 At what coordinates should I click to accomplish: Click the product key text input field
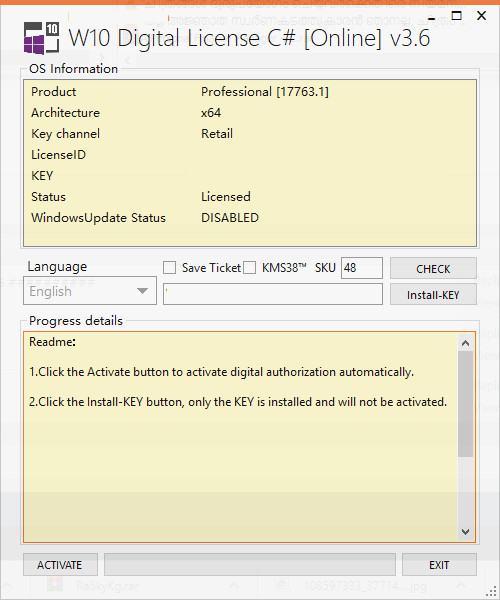pyautogui.click(x=273, y=294)
